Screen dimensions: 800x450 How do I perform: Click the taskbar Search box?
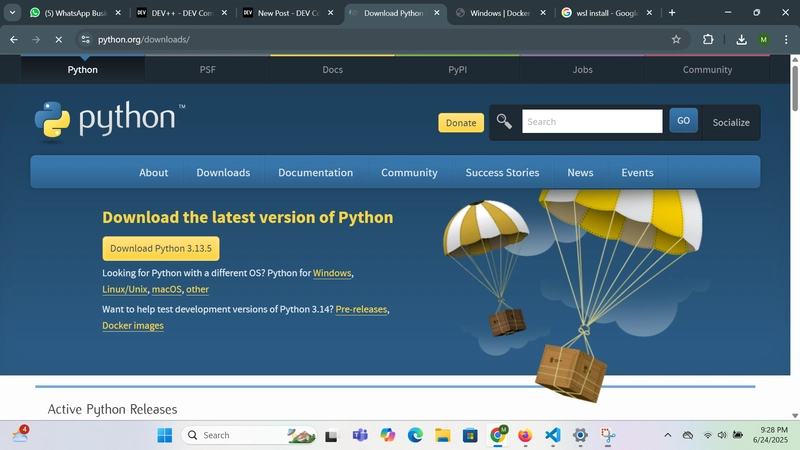pyautogui.click(x=249, y=435)
